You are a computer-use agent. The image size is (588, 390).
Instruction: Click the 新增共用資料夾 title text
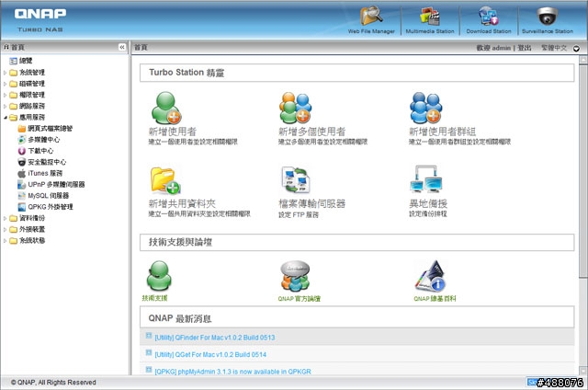click(x=182, y=203)
